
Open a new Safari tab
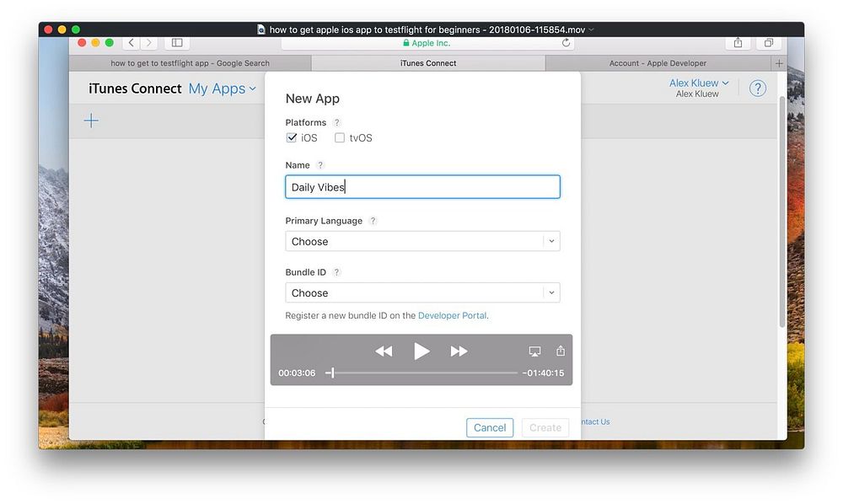tap(779, 63)
